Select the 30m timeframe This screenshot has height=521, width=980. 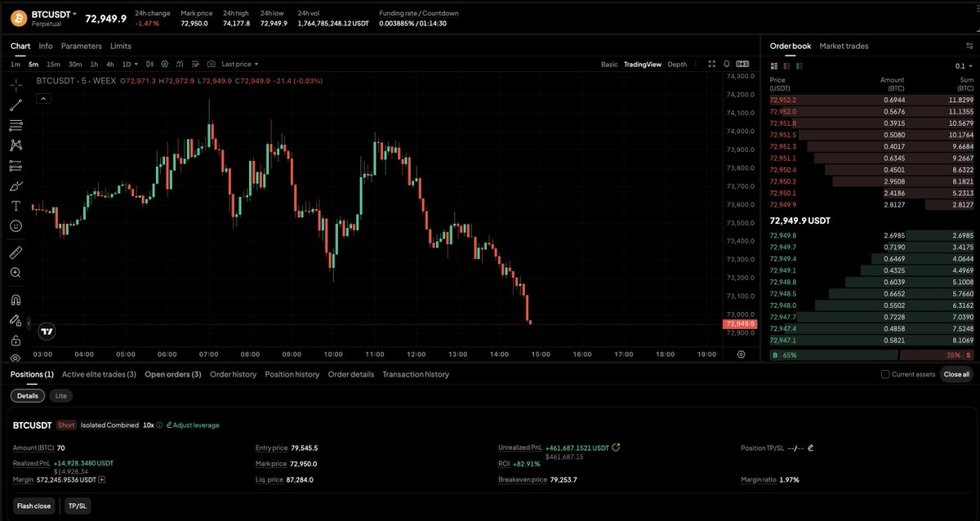point(75,64)
